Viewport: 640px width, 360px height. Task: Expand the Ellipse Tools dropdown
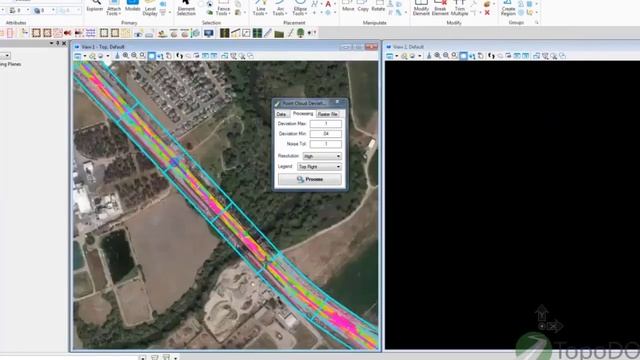(300, 8)
